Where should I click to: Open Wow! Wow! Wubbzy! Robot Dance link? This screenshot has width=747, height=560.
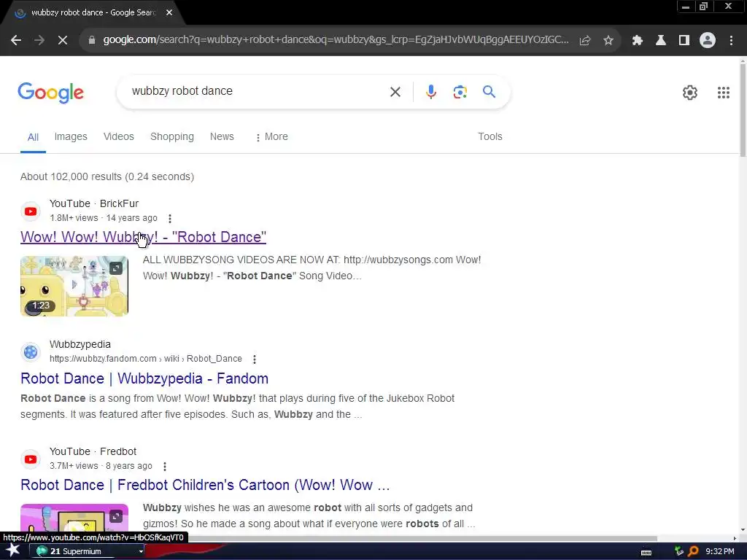(x=143, y=237)
